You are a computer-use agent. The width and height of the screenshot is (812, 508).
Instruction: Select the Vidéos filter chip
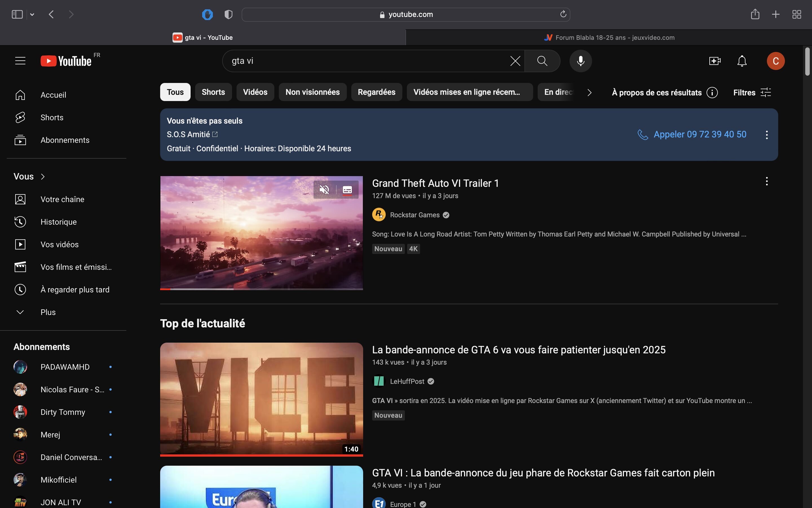(255, 92)
